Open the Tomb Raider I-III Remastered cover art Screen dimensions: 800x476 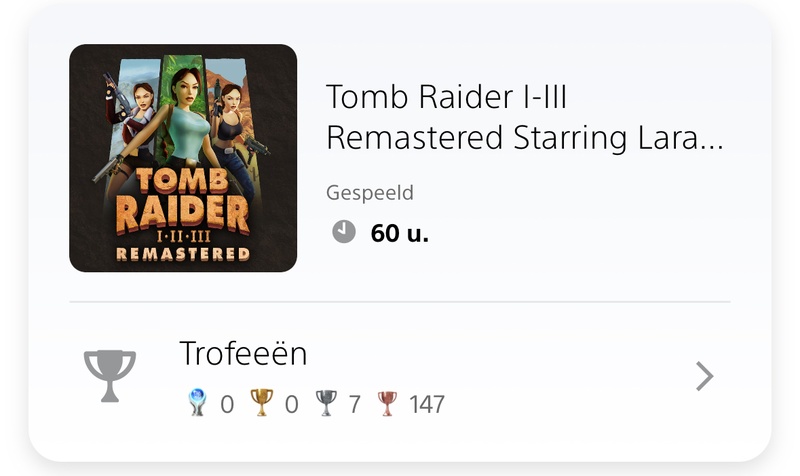[x=183, y=158]
